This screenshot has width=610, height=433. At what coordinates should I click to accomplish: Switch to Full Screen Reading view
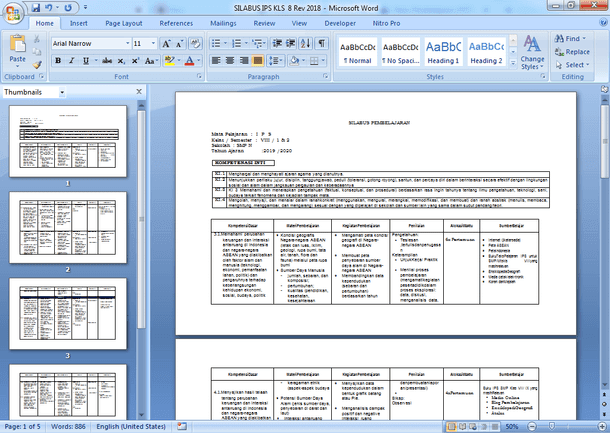(463, 427)
